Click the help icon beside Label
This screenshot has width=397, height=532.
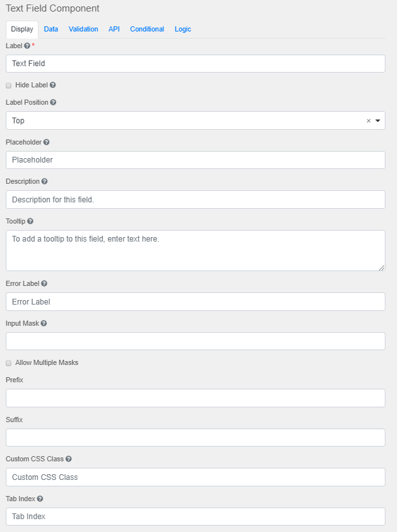tap(27, 46)
